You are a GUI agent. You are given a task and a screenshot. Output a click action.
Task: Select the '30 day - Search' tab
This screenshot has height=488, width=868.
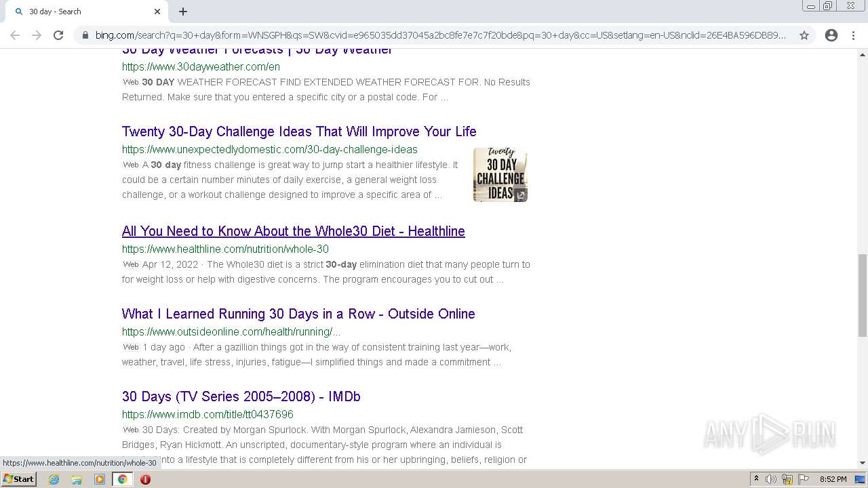point(86,12)
